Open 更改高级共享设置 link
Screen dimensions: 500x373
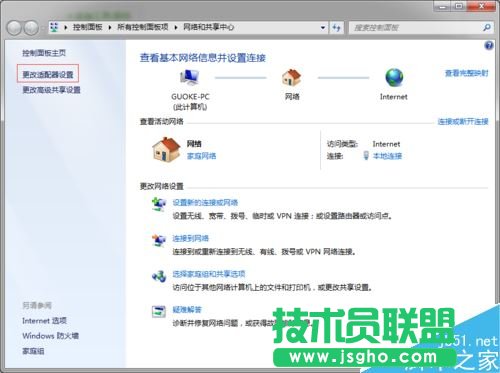51,90
